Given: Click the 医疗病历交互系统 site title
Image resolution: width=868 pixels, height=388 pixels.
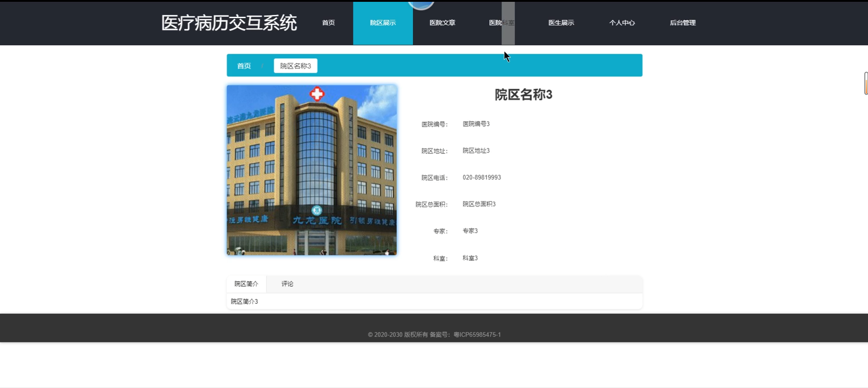Looking at the screenshot, I should coord(229,23).
